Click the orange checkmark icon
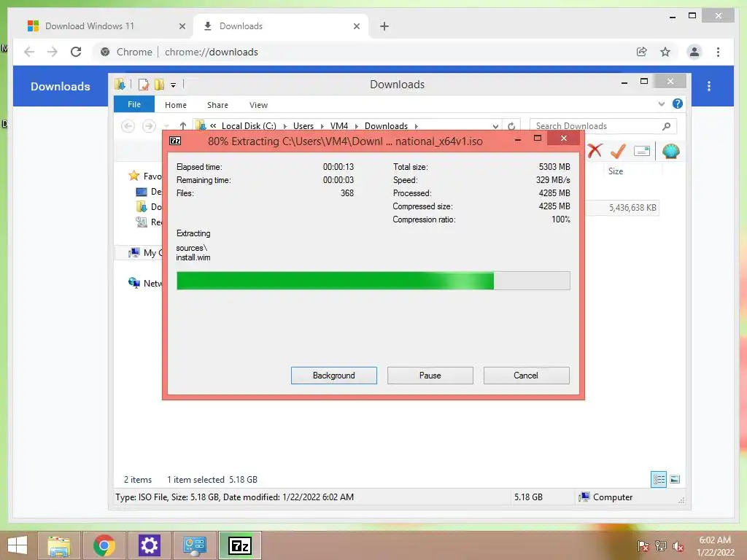This screenshot has height=560, width=747. pos(618,151)
